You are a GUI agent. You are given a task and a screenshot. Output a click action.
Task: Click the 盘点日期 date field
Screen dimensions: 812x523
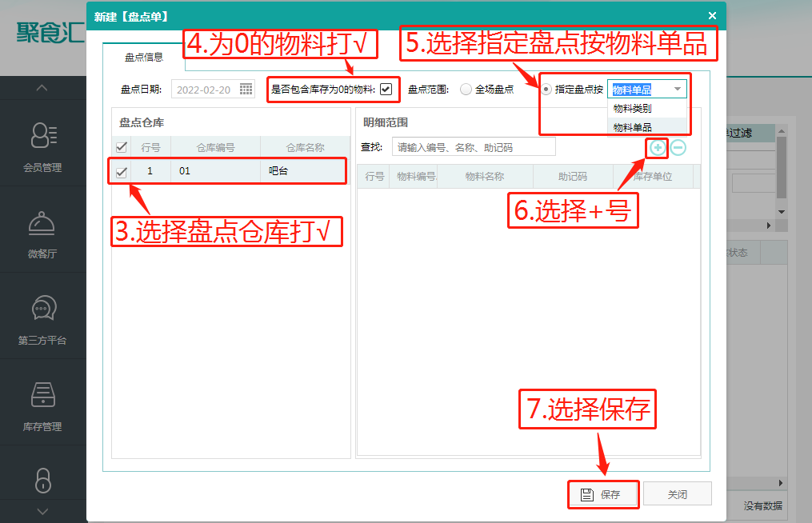[x=213, y=90]
